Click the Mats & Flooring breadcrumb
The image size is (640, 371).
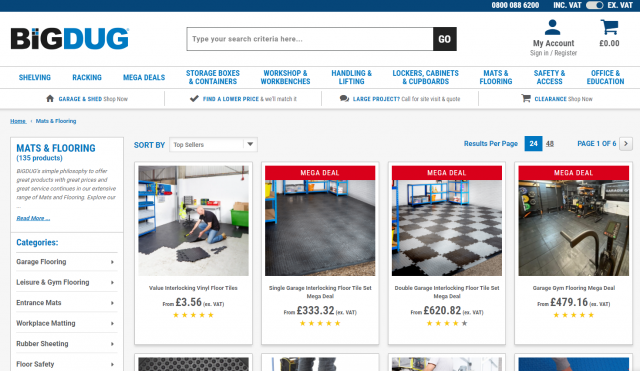click(56, 121)
